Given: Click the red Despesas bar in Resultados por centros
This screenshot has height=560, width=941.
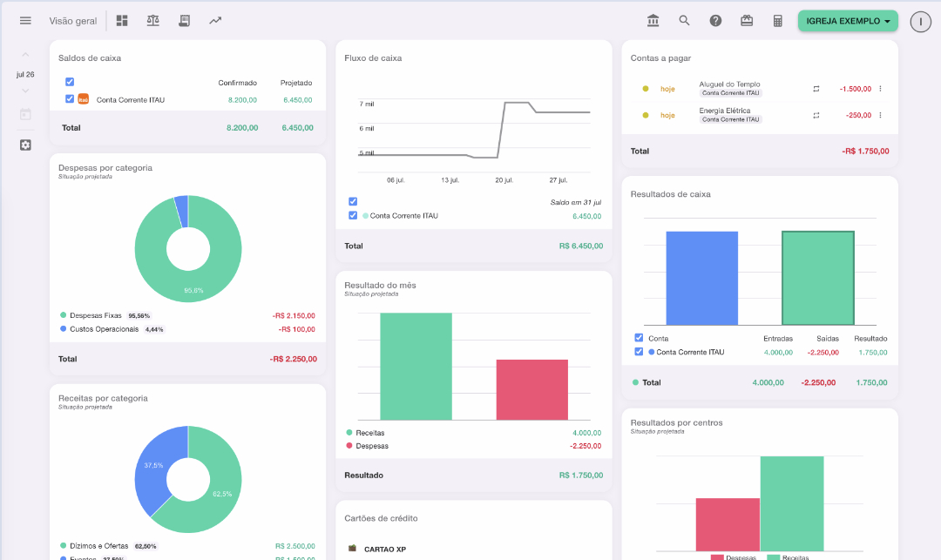Looking at the screenshot, I should click(x=728, y=524).
